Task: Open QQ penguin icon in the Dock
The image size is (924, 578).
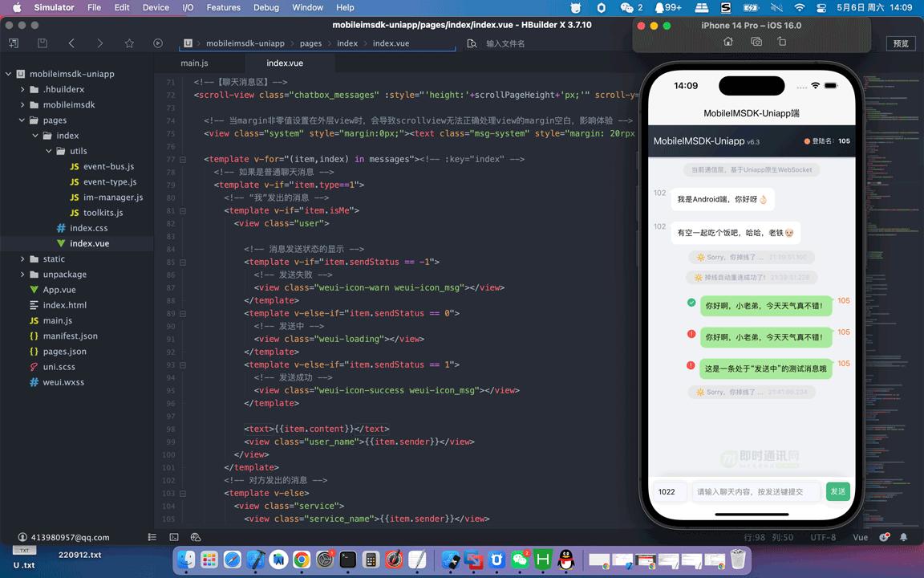Action: (x=565, y=559)
